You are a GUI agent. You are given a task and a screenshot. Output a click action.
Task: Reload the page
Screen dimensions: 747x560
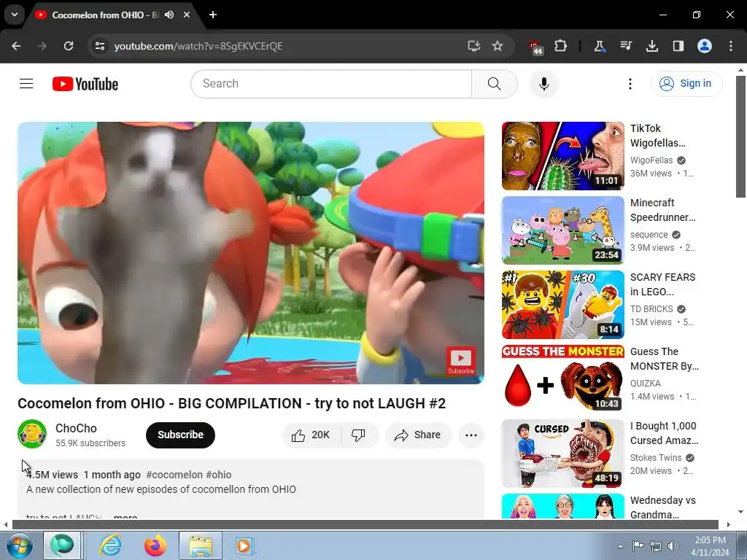(x=69, y=46)
